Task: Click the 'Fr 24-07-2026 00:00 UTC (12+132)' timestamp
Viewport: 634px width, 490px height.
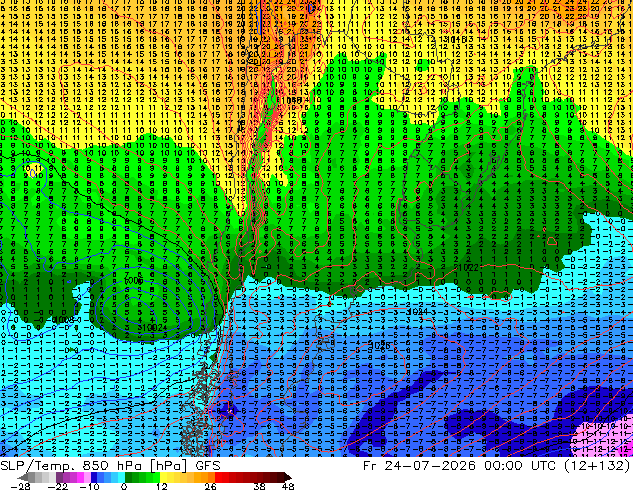Action: pyautogui.click(x=497, y=466)
